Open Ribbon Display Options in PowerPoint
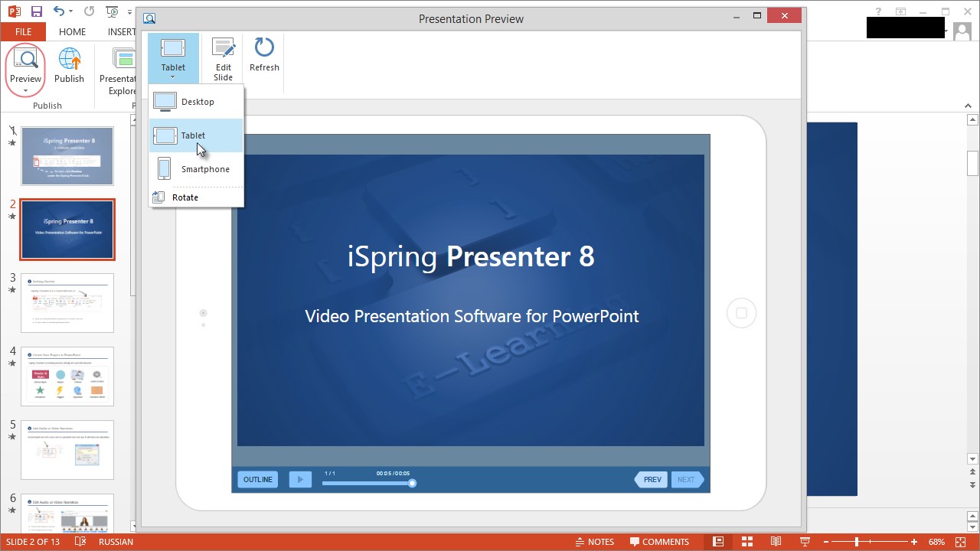 coord(901,11)
